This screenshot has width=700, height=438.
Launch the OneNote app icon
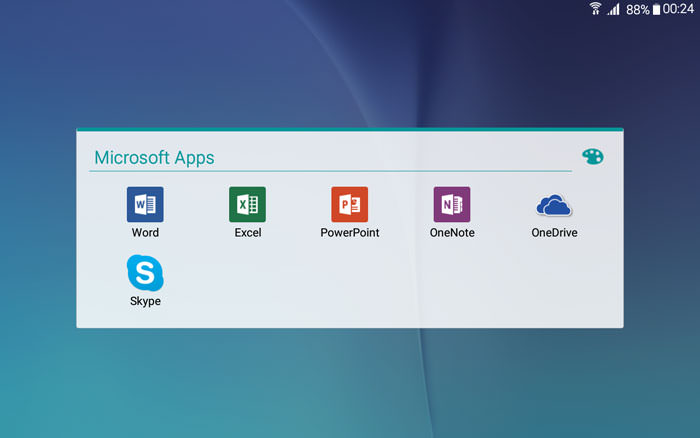[451, 204]
